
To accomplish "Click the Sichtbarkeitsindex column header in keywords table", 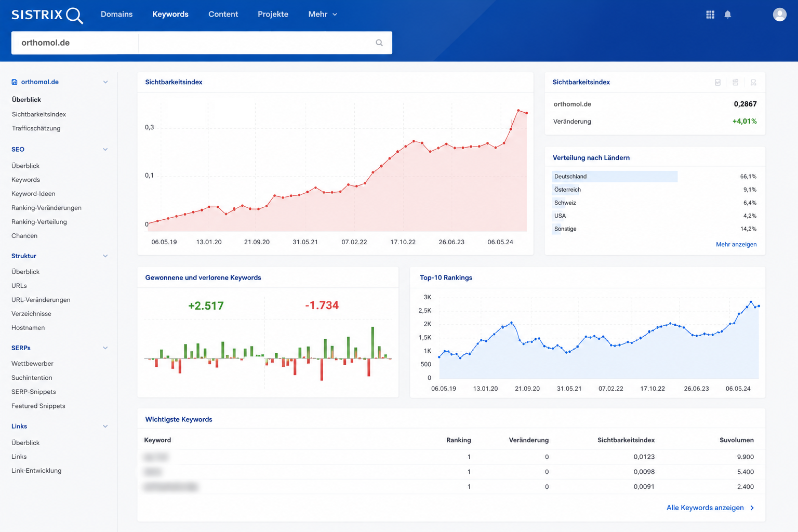I will [626, 440].
